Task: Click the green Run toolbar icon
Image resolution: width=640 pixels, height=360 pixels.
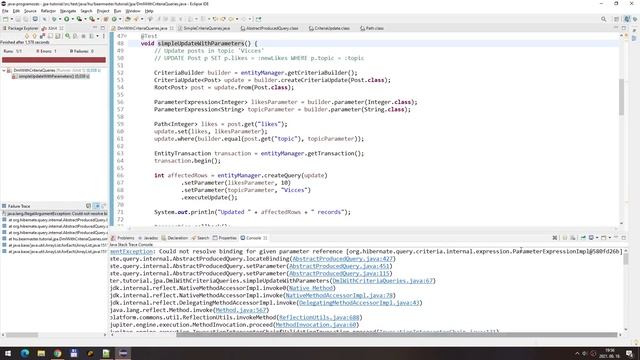Action: [x=67, y=19]
